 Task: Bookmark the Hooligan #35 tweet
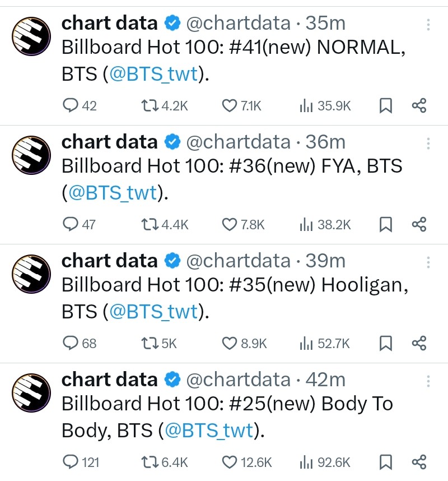click(386, 343)
